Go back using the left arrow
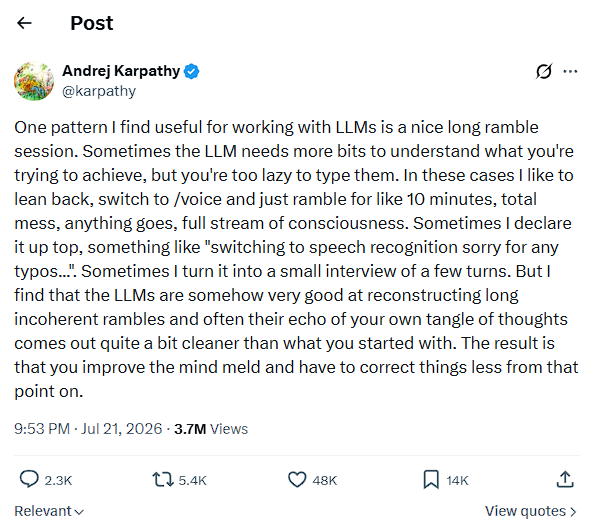 coord(24,23)
